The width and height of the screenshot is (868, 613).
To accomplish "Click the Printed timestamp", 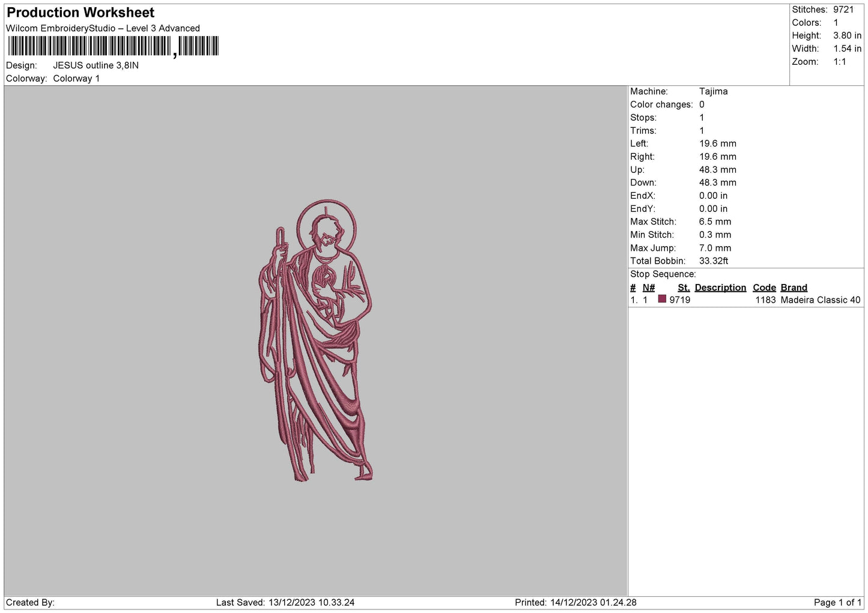I will click(x=575, y=603).
